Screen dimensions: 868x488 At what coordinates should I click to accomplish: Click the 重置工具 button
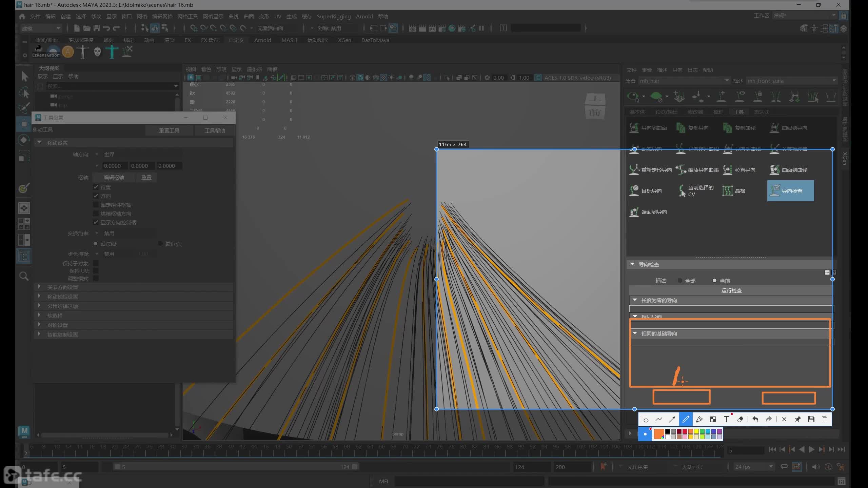point(169,130)
